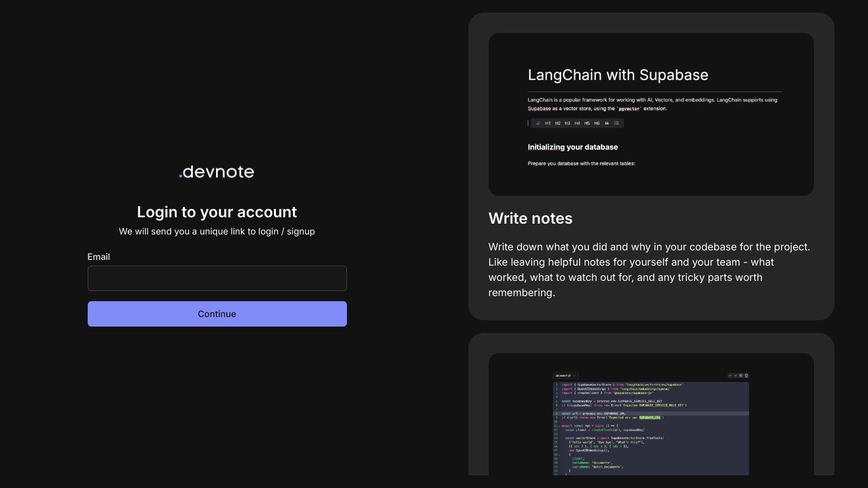
Task: Click the blockquote icon in note toolbar
Action: pyautogui.click(x=607, y=123)
